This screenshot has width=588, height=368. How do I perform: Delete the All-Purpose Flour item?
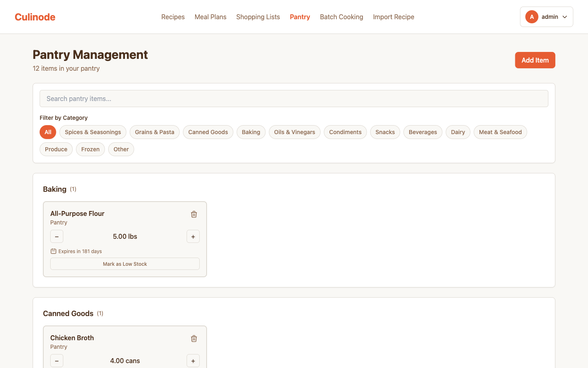click(194, 214)
